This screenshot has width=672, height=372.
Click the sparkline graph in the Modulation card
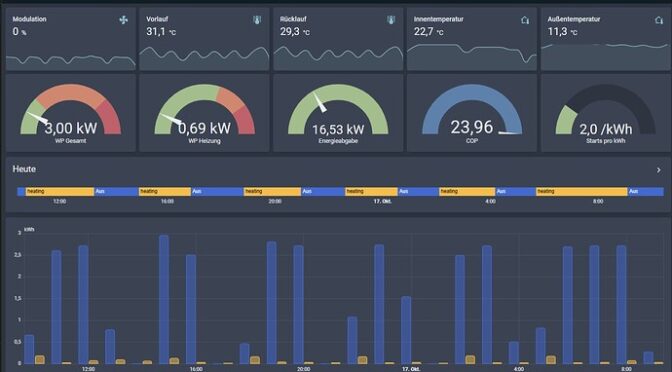pyautogui.click(x=71, y=62)
